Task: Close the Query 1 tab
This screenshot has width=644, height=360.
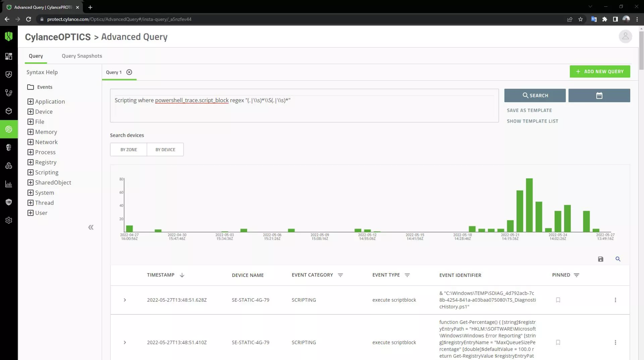Action: coord(129,72)
